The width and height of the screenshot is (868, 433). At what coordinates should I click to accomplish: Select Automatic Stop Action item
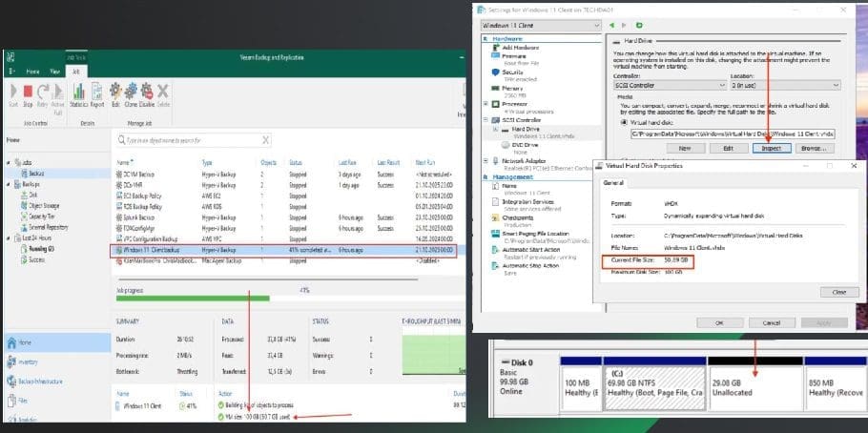(530, 266)
